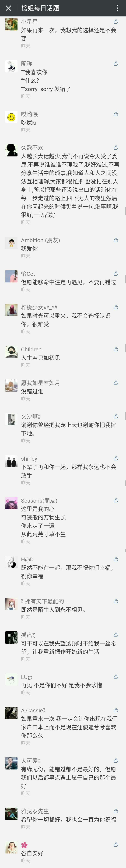
Task: Like Children.'s 人生若只如初见 comment
Action: [x=116, y=349]
